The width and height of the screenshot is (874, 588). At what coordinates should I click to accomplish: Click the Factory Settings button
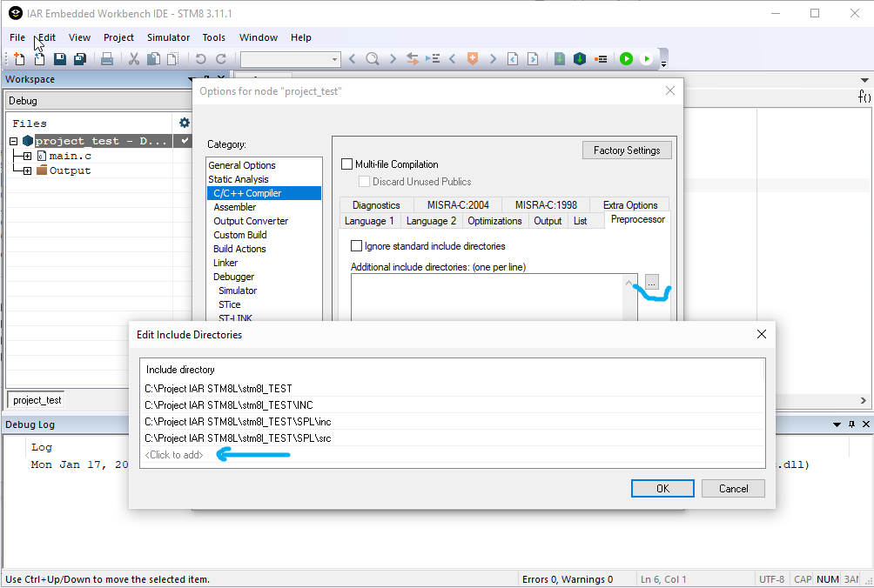point(627,150)
